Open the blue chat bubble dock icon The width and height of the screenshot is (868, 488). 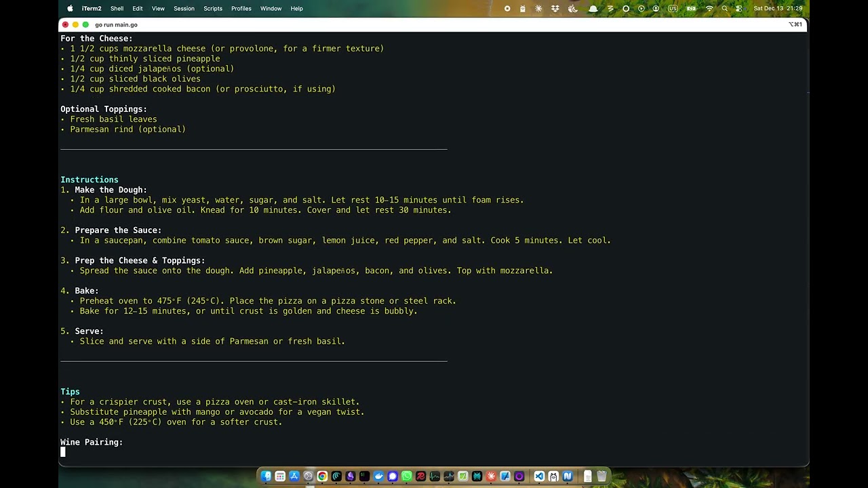(393, 476)
